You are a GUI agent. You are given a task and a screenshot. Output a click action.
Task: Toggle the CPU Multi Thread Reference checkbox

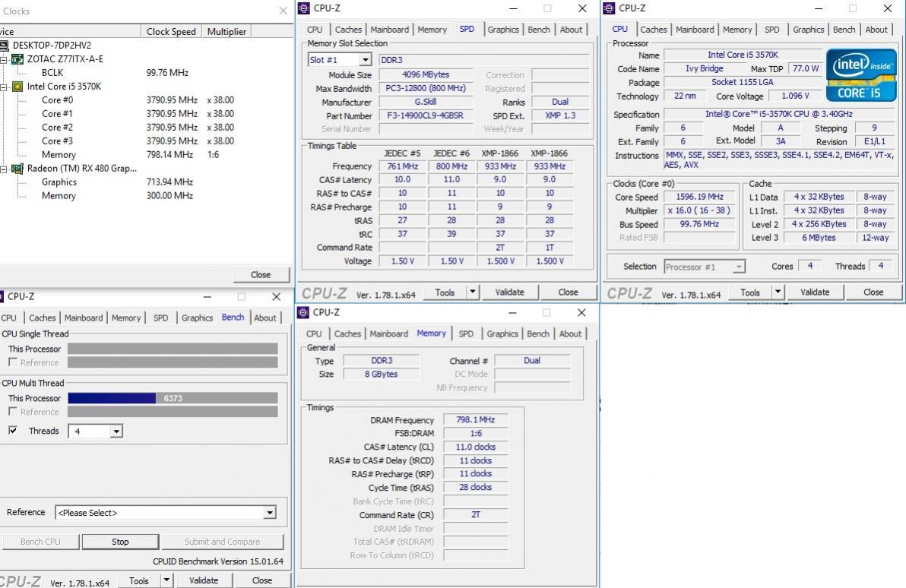point(13,411)
